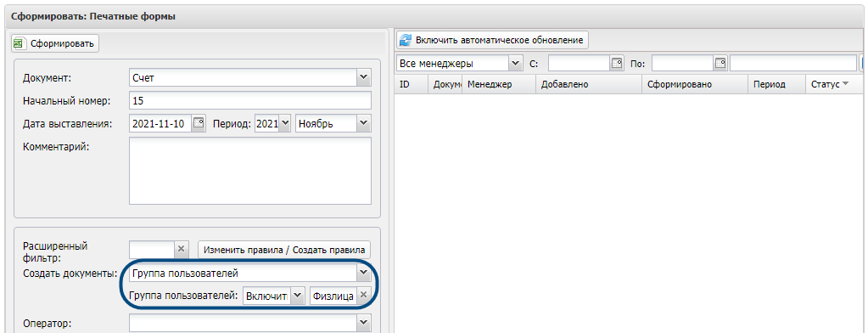Screen dimensions: 868x333
Task: Sort by the Сформировано column header
Action: (695, 85)
